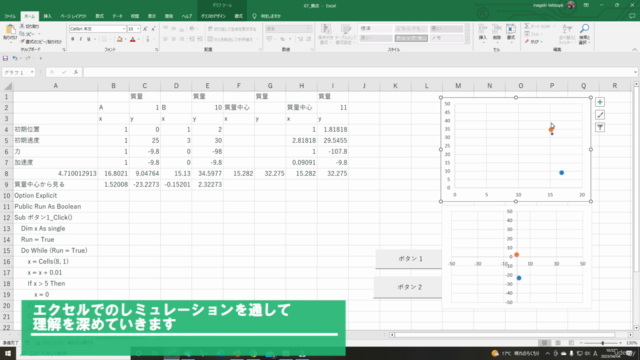Open the number format dropdown

pyautogui.click(x=309, y=29)
